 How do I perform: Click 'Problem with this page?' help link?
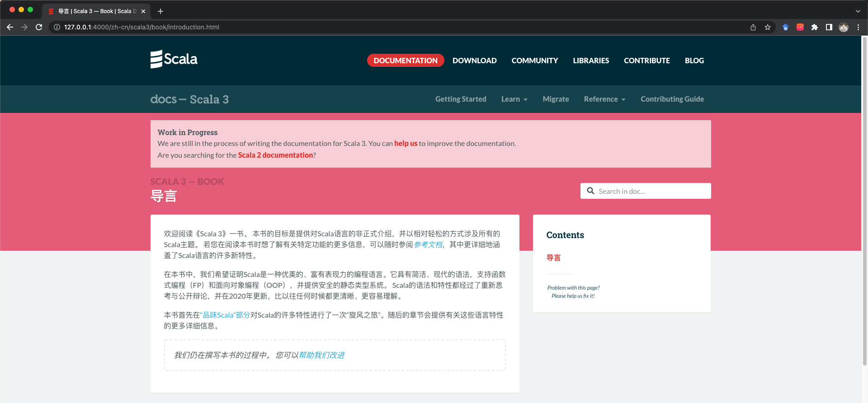point(573,292)
